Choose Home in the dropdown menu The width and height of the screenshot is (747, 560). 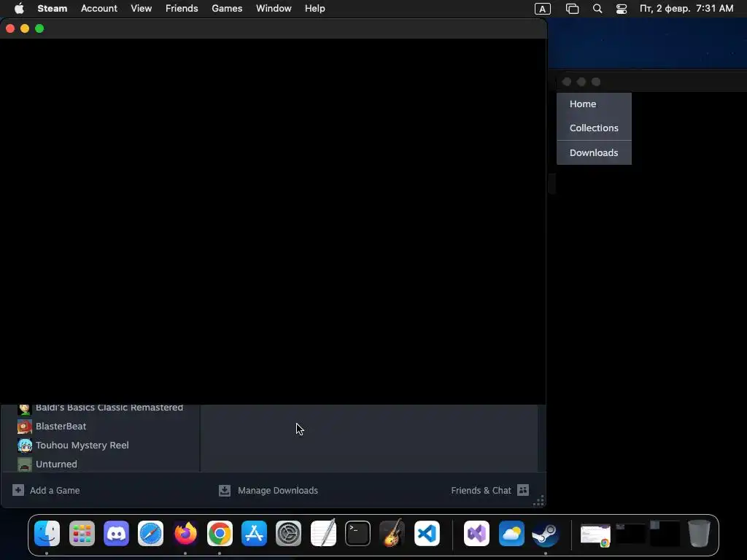point(594,104)
